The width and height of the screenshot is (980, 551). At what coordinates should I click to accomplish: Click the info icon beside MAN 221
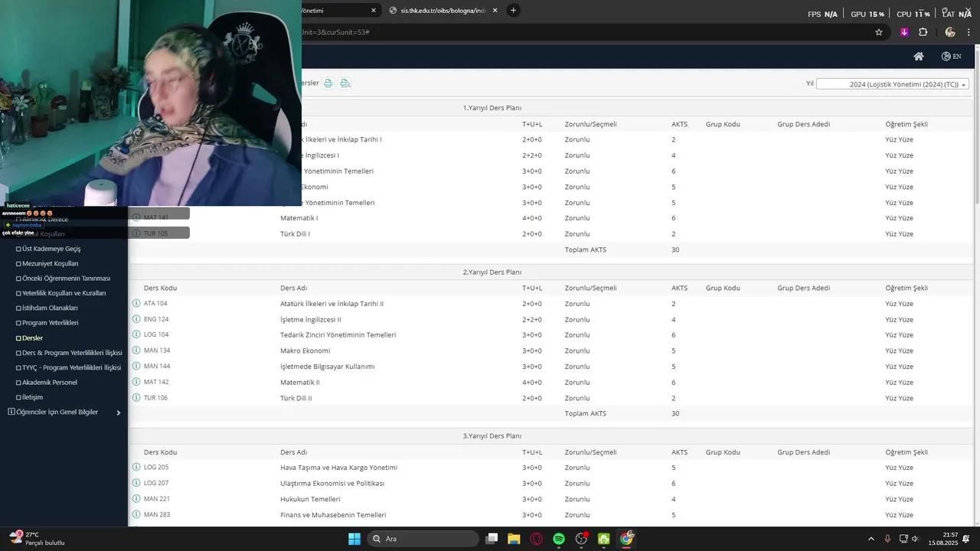pos(136,499)
